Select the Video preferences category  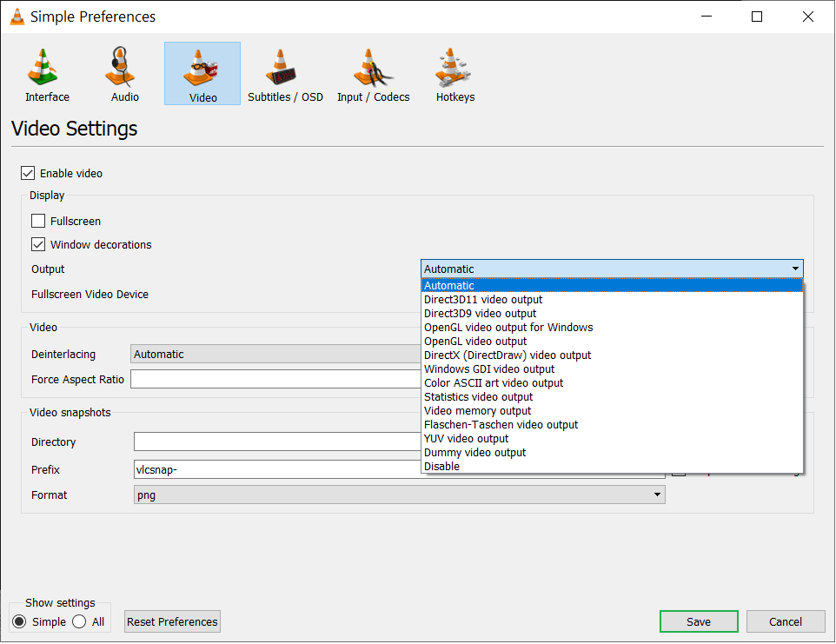point(202,74)
